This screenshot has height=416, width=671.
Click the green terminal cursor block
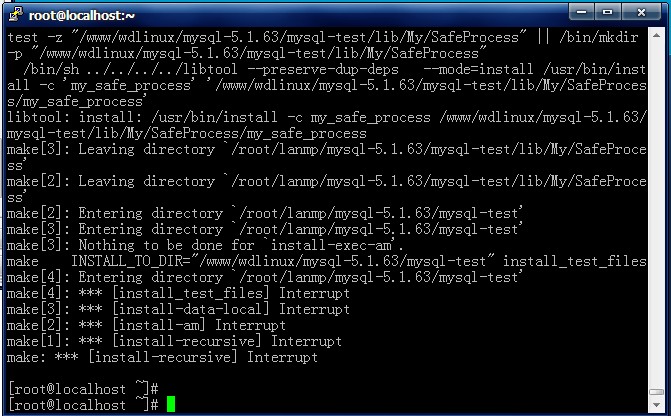click(171, 404)
